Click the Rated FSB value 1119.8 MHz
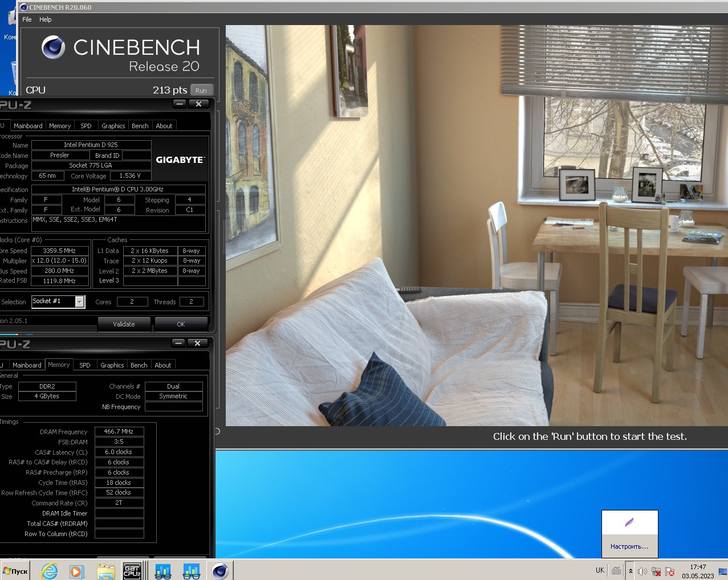The height and width of the screenshot is (580, 728). pos(60,281)
